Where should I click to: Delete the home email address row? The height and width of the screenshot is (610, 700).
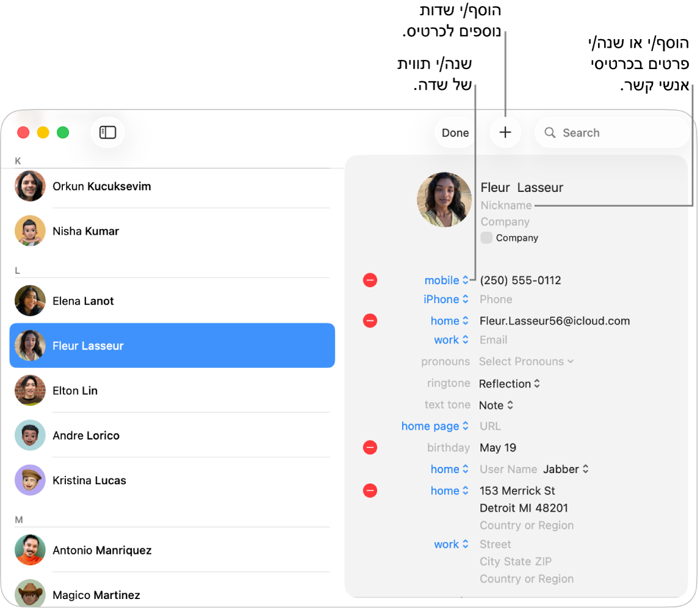tap(370, 321)
